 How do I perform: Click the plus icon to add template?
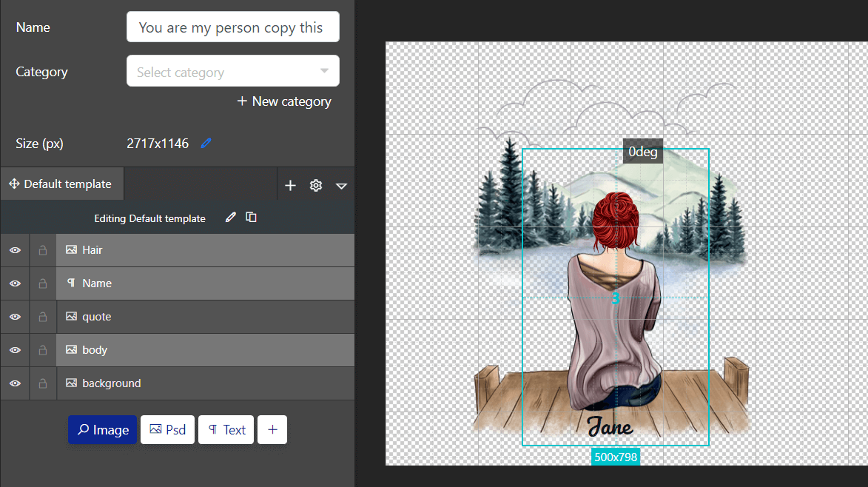290,186
